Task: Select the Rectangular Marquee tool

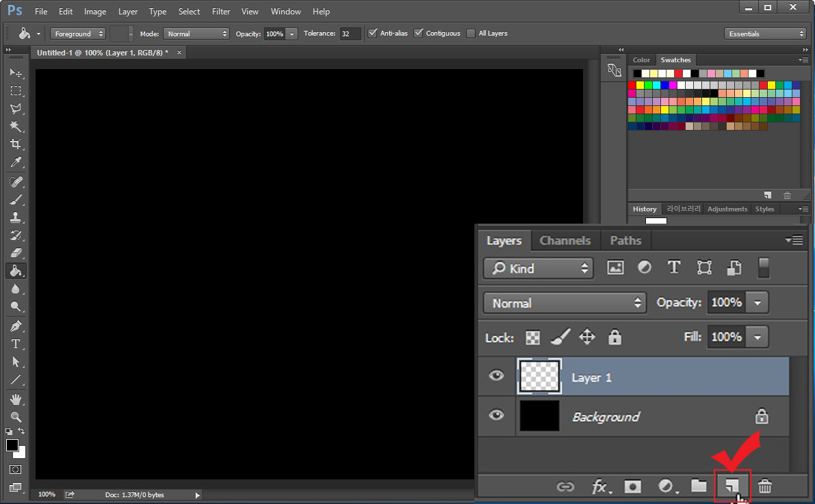Action: [x=16, y=91]
